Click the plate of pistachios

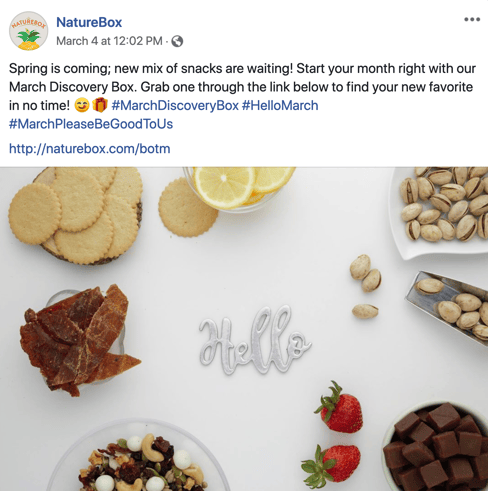pyautogui.click(x=441, y=212)
